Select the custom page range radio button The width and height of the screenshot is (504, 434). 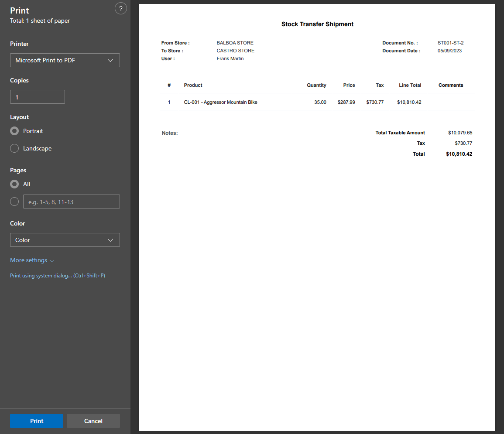tap(14, 202)
